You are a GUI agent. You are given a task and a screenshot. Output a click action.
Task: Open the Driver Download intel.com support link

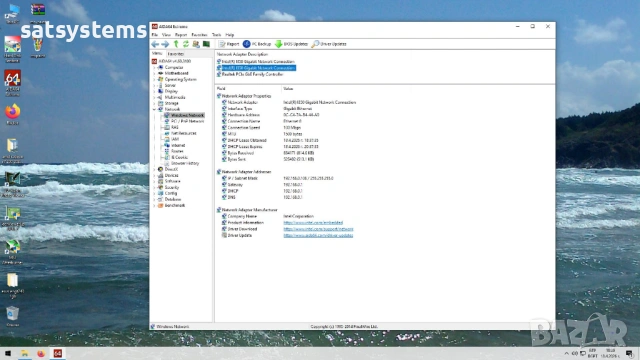pos(318,229)
